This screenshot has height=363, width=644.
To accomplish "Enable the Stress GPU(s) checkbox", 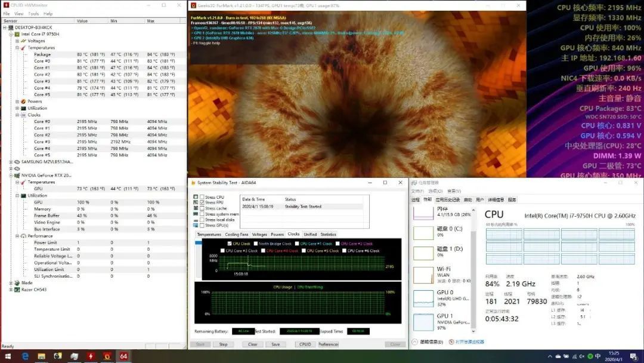I will point(202,225).
